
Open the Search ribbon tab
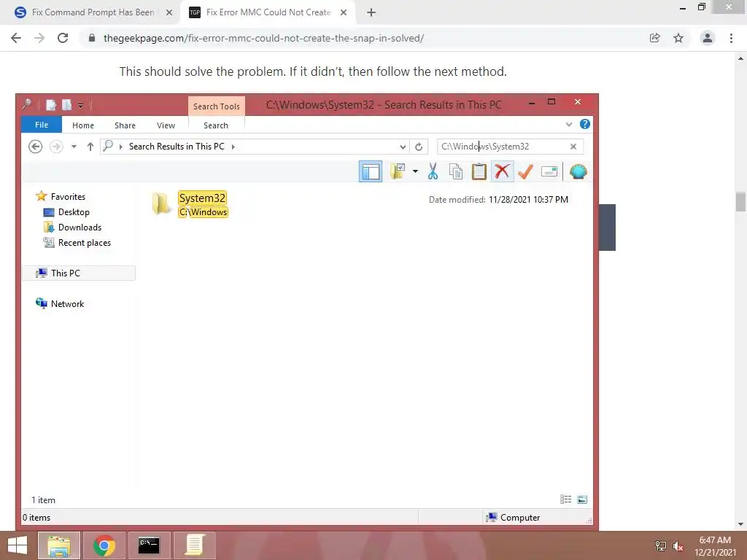point(216,125)
